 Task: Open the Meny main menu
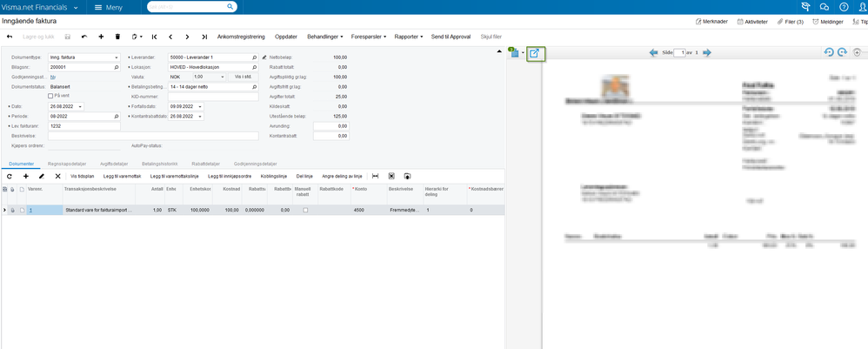(109, 7)
